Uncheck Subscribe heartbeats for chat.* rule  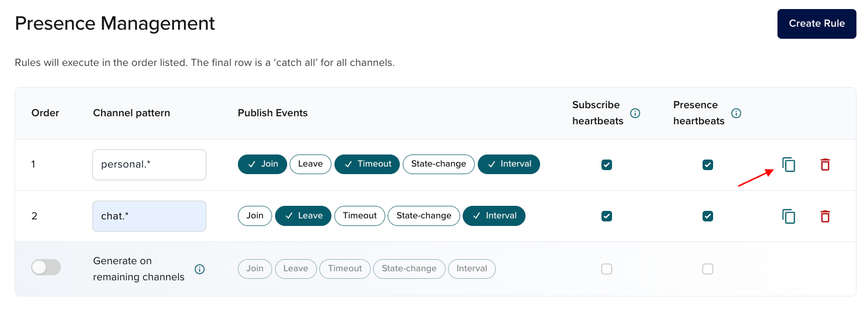(606, 216)
